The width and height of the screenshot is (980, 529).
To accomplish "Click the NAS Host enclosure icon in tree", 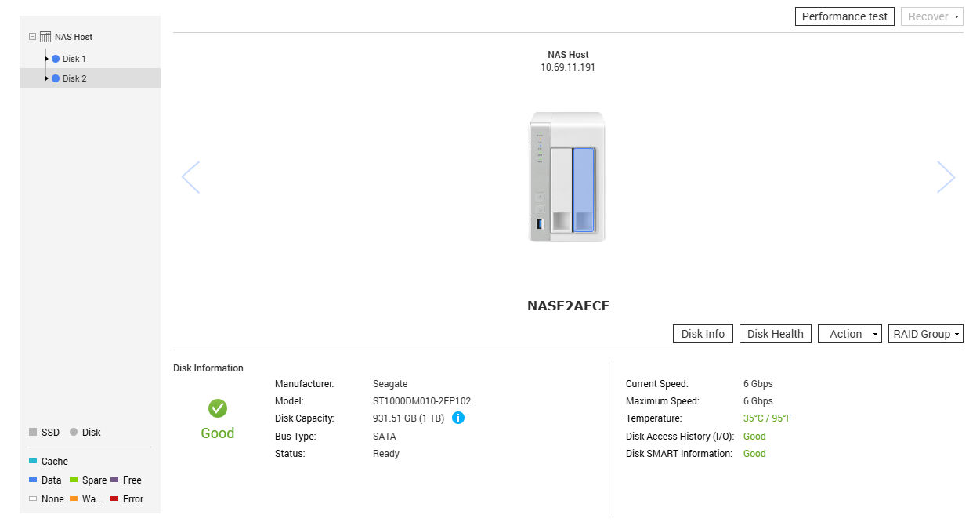I will click(45, 37).
